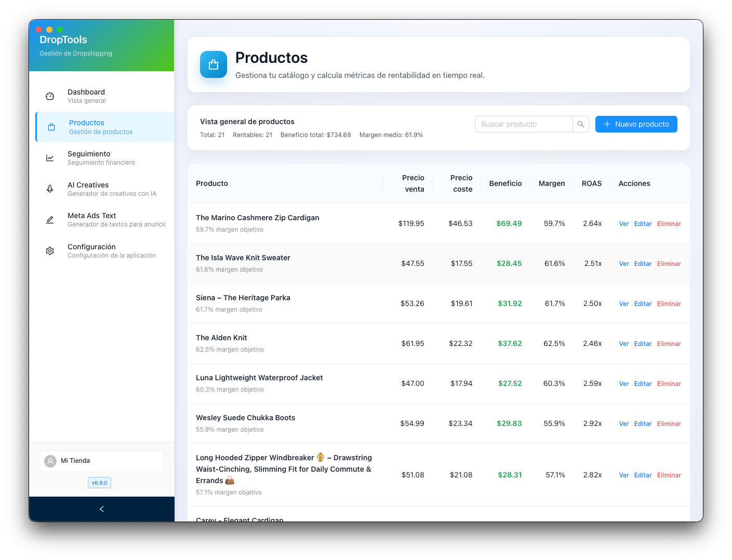Open the Seguimiento section
The height and width of the screenshot is (560, 732).
[x=89, y=157]
